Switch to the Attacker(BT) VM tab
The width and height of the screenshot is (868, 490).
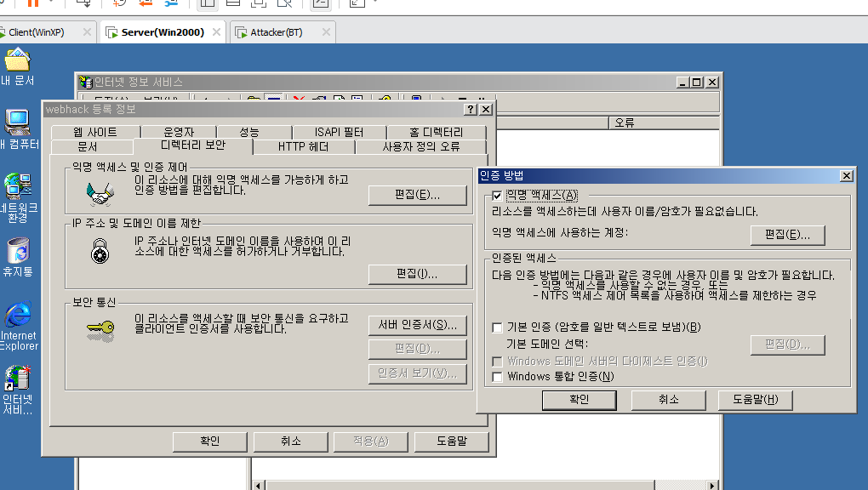pos(277,32)
